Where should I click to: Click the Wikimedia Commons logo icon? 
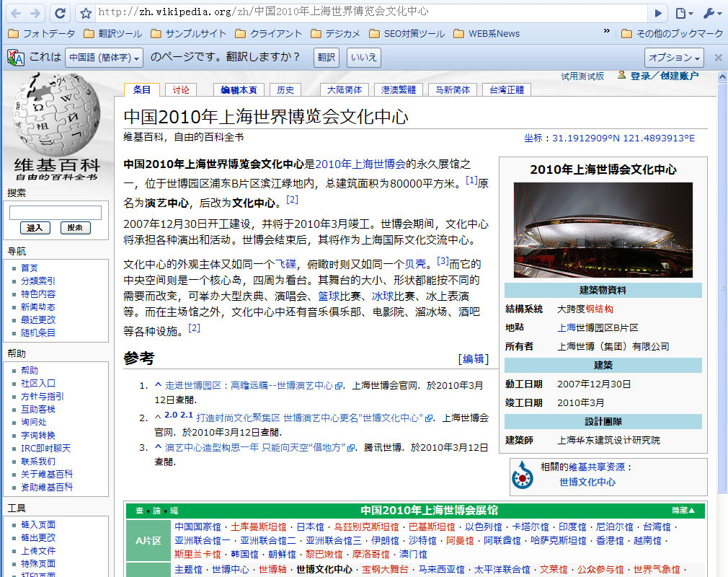[x=523, y=475]
